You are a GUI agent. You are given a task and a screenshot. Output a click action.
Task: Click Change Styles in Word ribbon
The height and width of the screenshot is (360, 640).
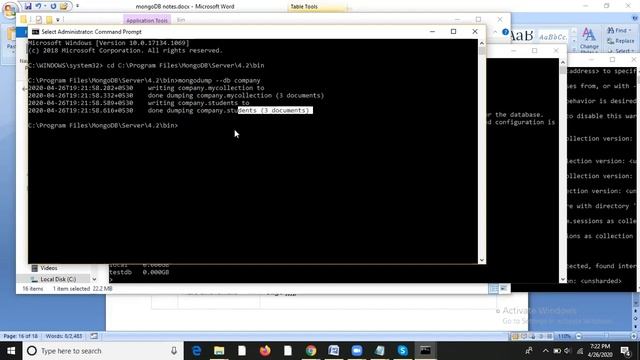tap(589, 40)
